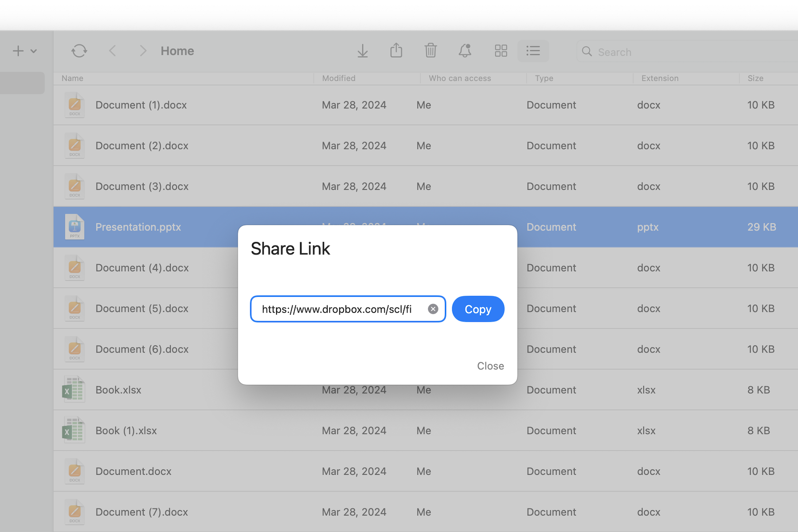
Task: Sort by Name column header
Action: (73, 78)
